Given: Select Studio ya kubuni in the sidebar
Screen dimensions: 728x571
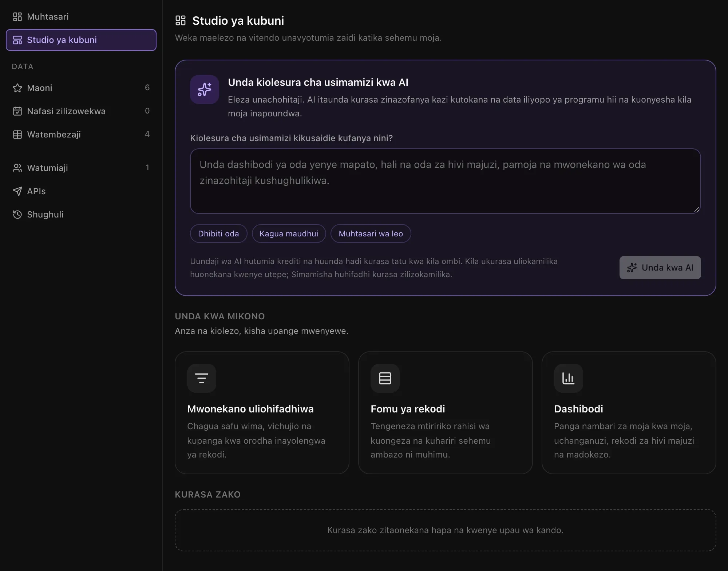Looking at the screenshot, I should (x=81, y=40).
